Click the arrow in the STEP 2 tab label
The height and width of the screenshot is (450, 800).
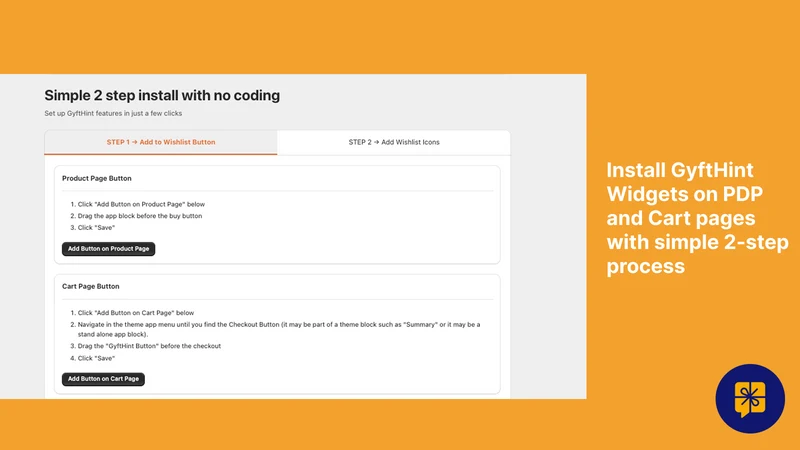tap(377, 142)
